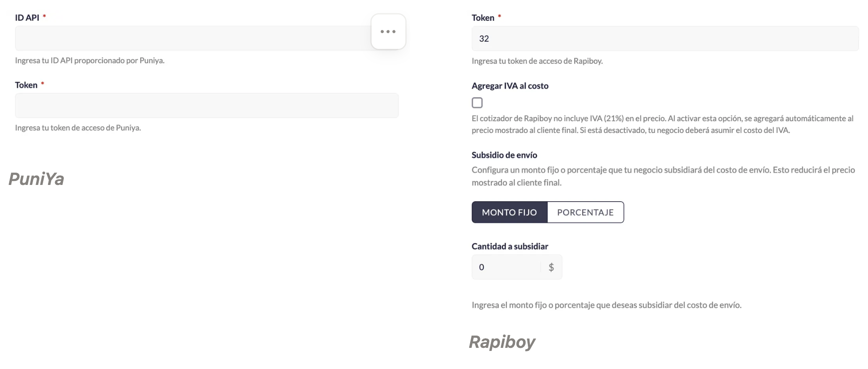Click the ID API field label
The image size is (868, 369).
click(x=27, y=18)
